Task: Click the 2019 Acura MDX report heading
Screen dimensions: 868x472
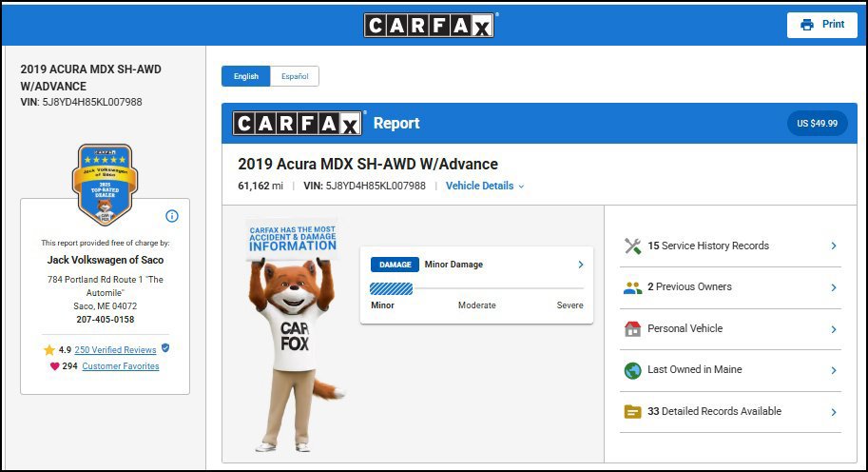Action: tap(368, 164)
